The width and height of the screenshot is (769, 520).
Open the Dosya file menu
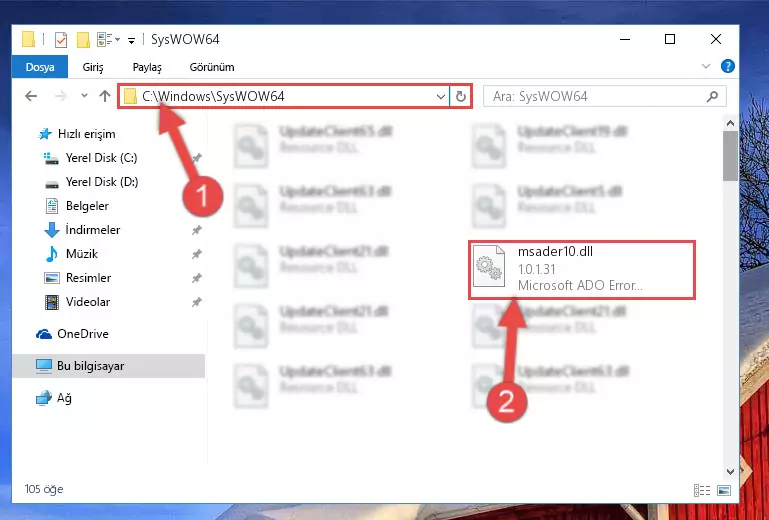[x=40, y=67]
